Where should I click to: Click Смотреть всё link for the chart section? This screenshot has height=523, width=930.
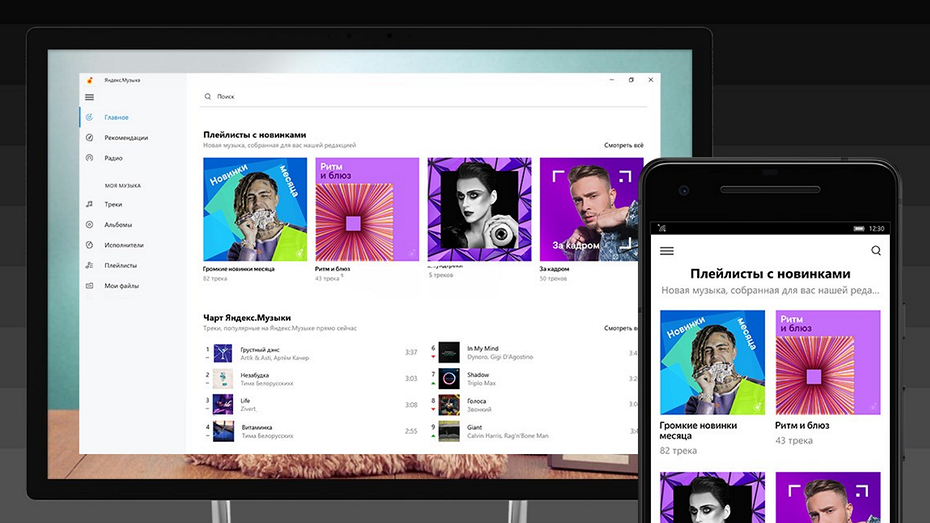tap(620, 328)
